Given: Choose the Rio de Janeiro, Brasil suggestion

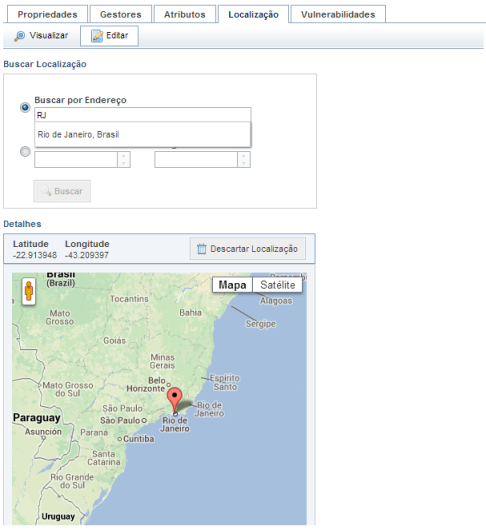Looking at the screenshot, I should click(143, 135).
